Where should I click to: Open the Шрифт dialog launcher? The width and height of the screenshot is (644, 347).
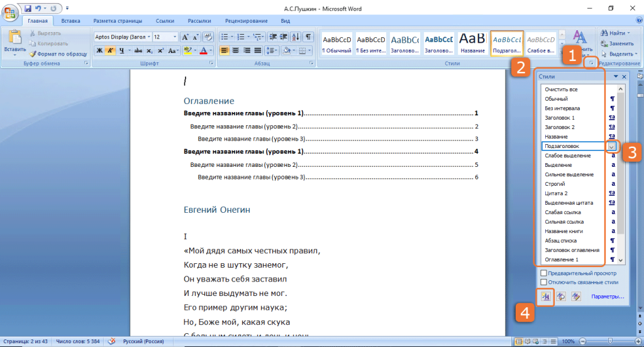[211, 64]
